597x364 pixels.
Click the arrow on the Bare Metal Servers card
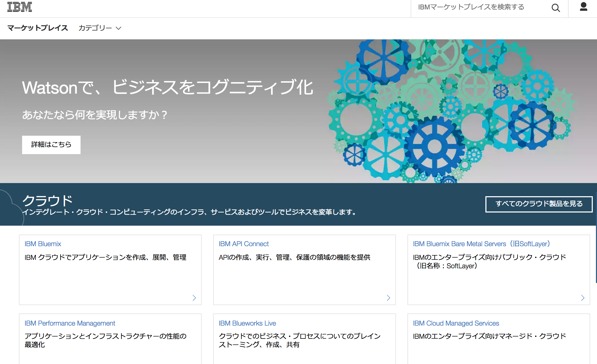pyautogui.click(x=582, y=298)
